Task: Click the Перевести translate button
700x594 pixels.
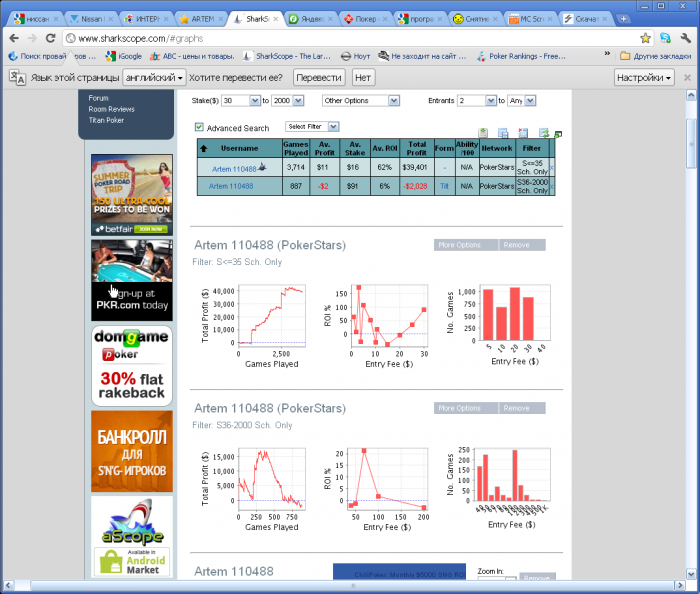Action: (319, 78)
